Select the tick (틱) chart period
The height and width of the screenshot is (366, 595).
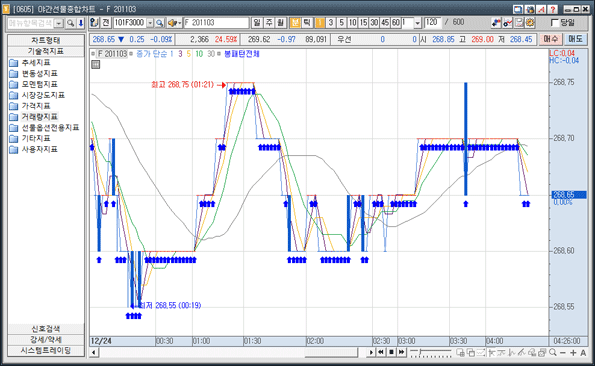point(307,23)
